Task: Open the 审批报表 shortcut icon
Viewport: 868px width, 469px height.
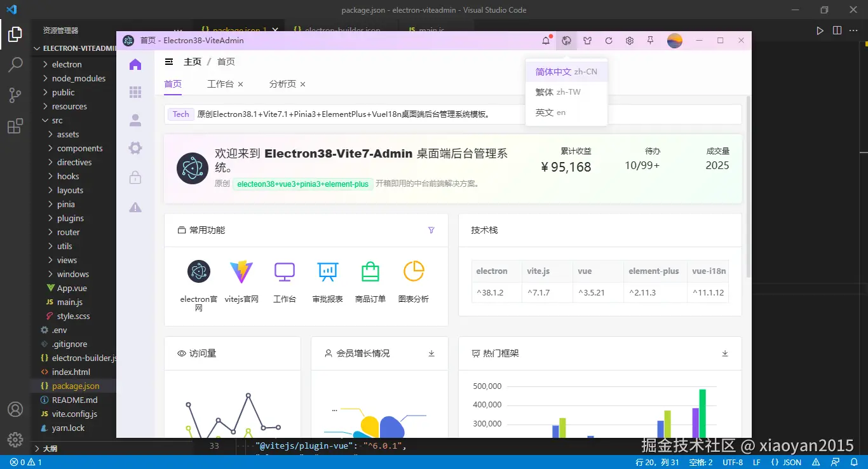Action: pos(328,272)
